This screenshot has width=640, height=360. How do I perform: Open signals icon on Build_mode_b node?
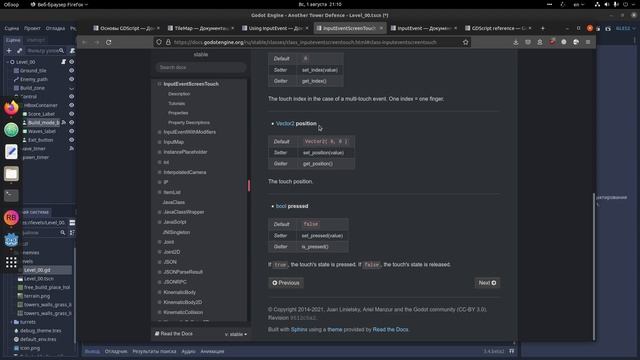(x=64, y=122)
